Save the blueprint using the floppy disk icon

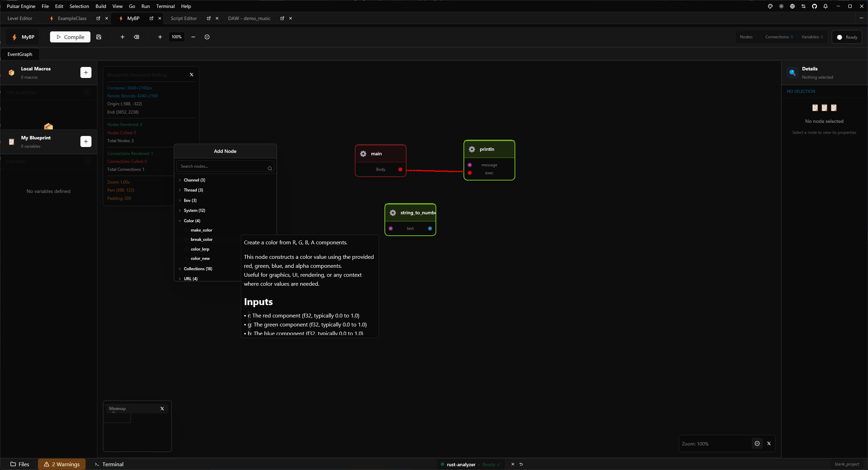click(x=99, y=37)
